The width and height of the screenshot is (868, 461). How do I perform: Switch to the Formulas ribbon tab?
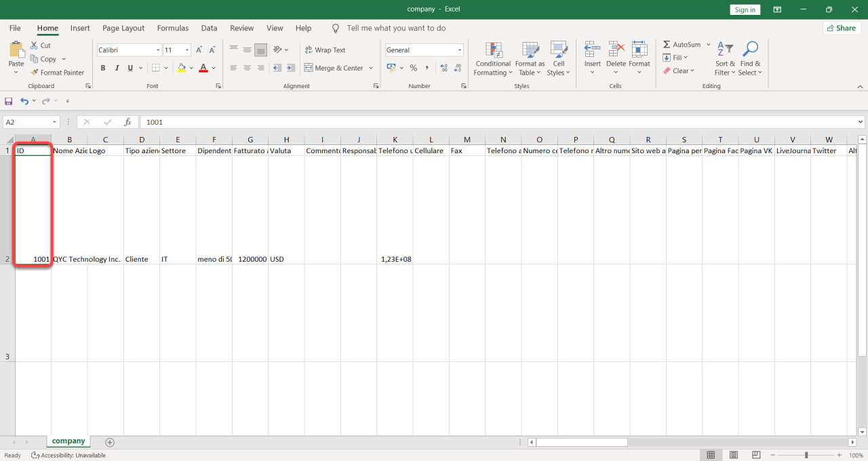(x=173, y=28)
